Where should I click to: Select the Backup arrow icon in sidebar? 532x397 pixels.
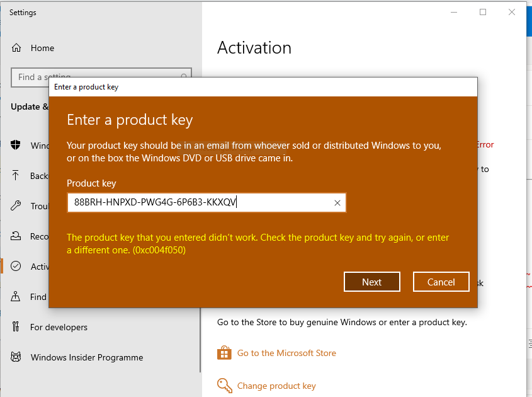click(16, 175)
